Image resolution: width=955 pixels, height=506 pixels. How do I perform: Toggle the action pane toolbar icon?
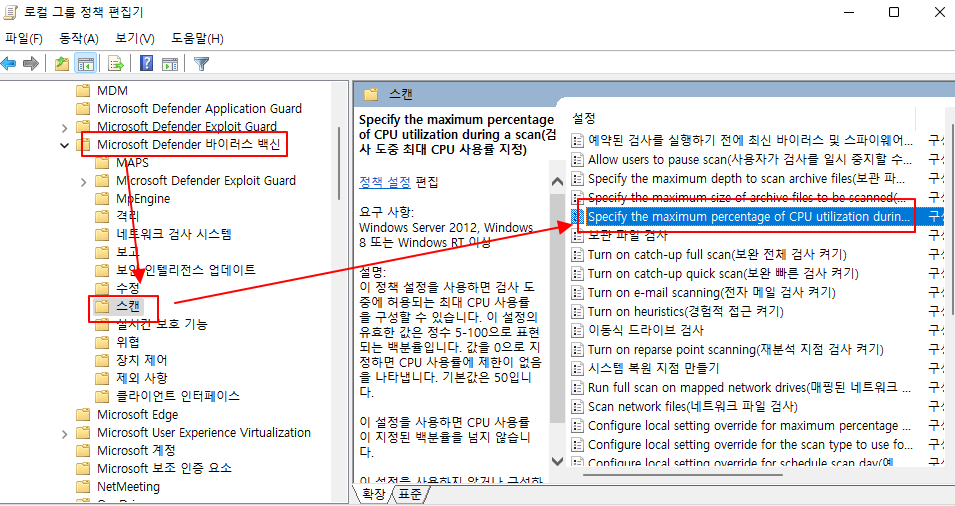[171, 63]
